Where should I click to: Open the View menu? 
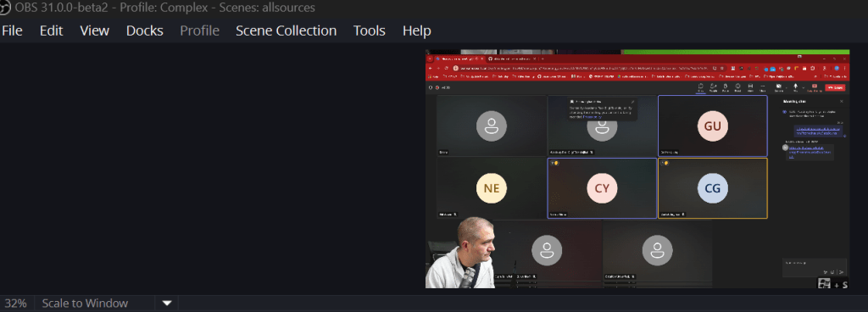[x=95, y=31]
